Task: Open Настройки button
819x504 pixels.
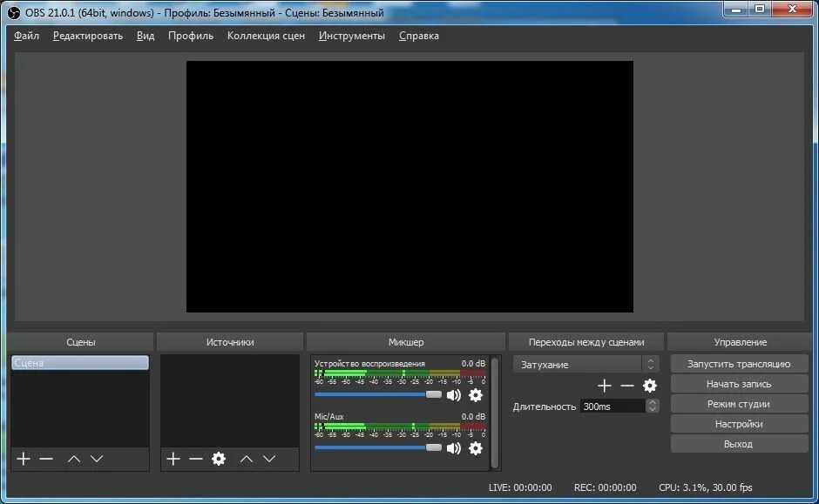Action: tap(739, 424)
